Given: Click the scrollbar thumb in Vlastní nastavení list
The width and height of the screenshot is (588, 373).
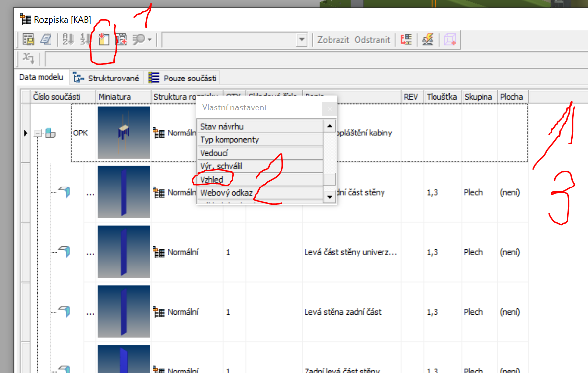Looking at the screenshot, I should tap(329, 179).
